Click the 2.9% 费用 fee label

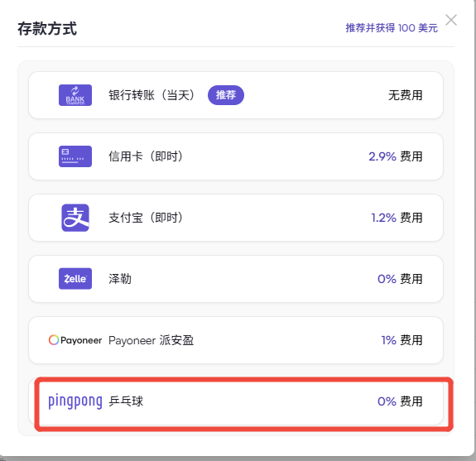395,156
